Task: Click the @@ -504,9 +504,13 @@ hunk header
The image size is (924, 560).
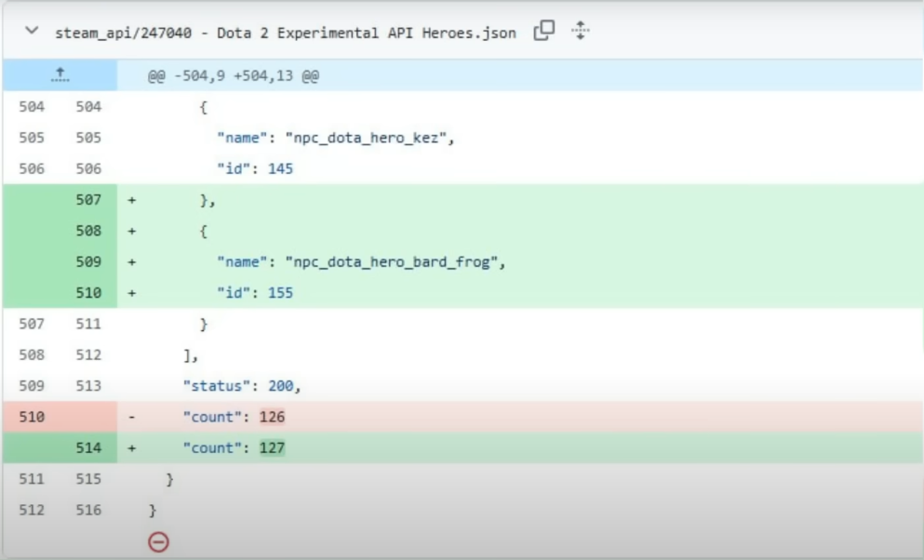Action: click(x=234, y=76)
